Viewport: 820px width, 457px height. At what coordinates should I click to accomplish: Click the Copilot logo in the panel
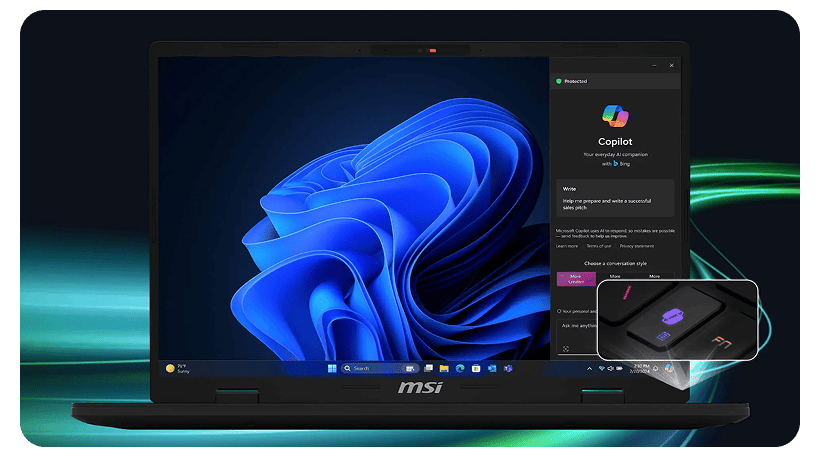pos(615,116)
